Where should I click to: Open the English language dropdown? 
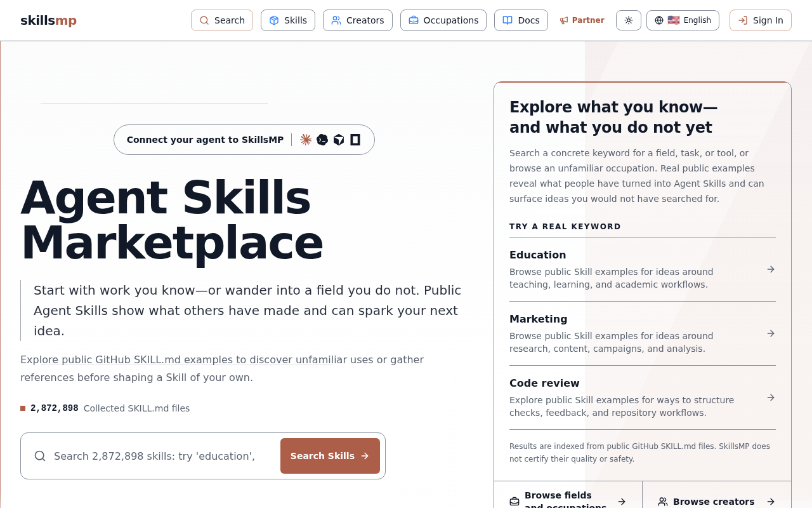click(x=683, y=20)
